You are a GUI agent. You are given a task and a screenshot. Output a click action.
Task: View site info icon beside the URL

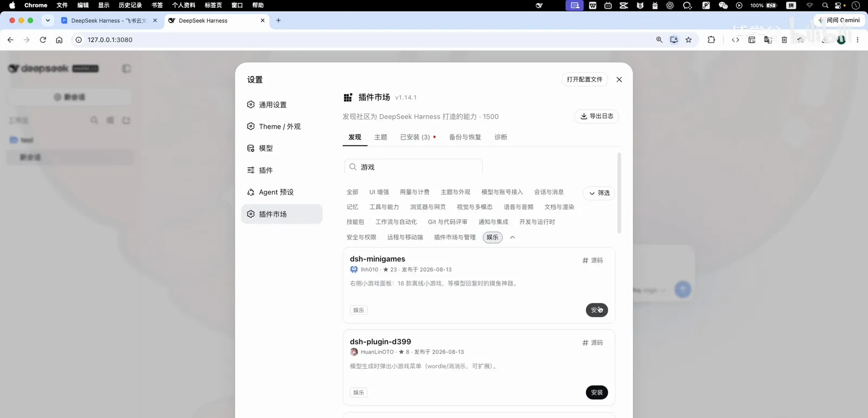(79, 40)
